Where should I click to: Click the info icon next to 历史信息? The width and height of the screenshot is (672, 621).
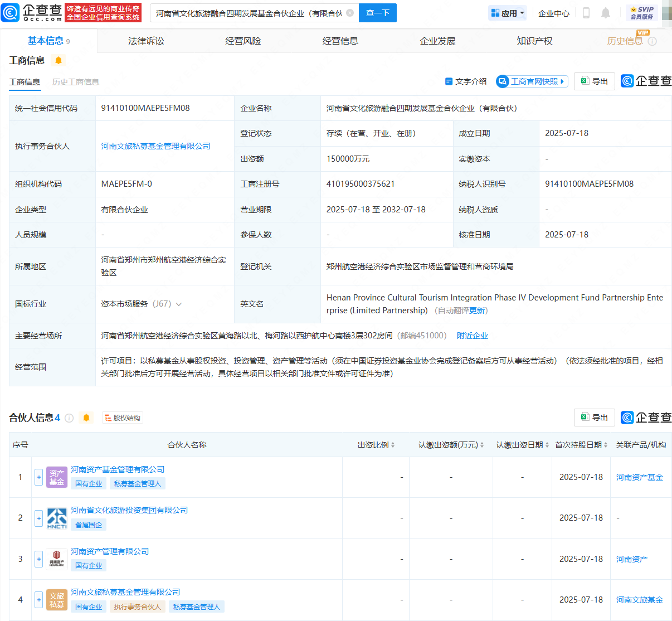click(x=652, y=41)
